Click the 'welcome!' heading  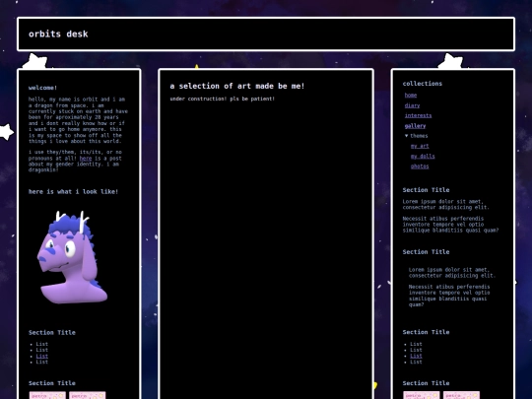(x=42, y=88)
